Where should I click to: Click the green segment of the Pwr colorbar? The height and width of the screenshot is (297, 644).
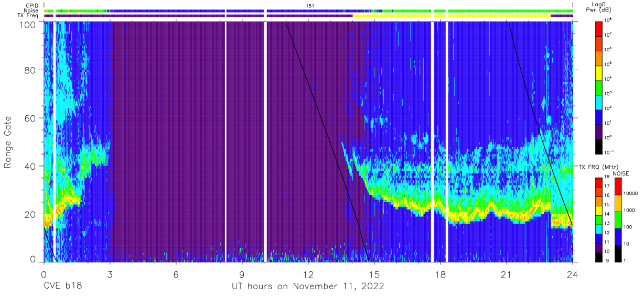pos(598,87)
